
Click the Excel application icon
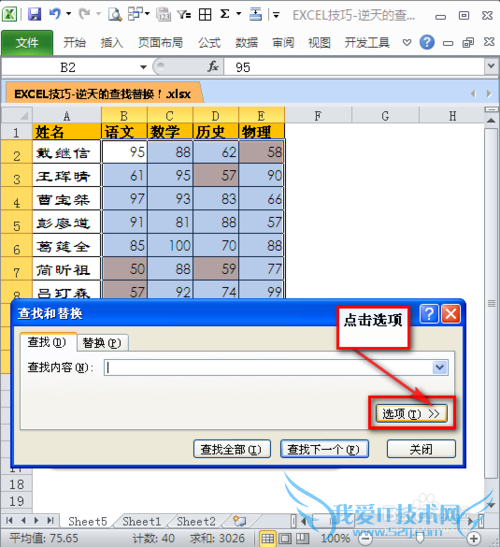pos(9,15)
